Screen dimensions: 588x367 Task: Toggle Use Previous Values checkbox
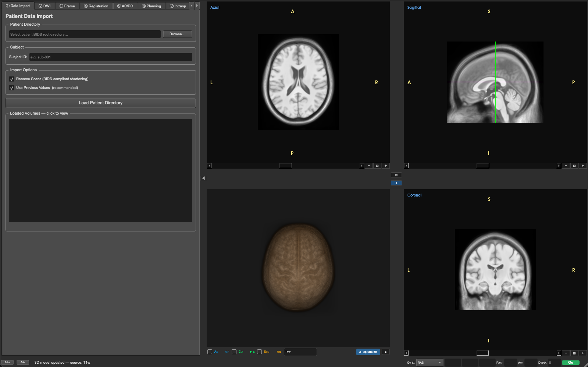(x=12, y=88)
